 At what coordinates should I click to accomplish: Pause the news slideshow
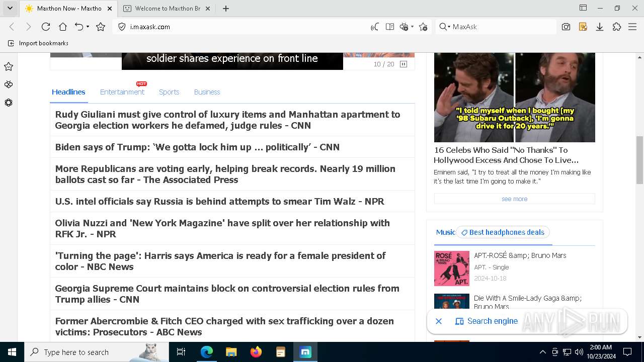coord(404,64)
